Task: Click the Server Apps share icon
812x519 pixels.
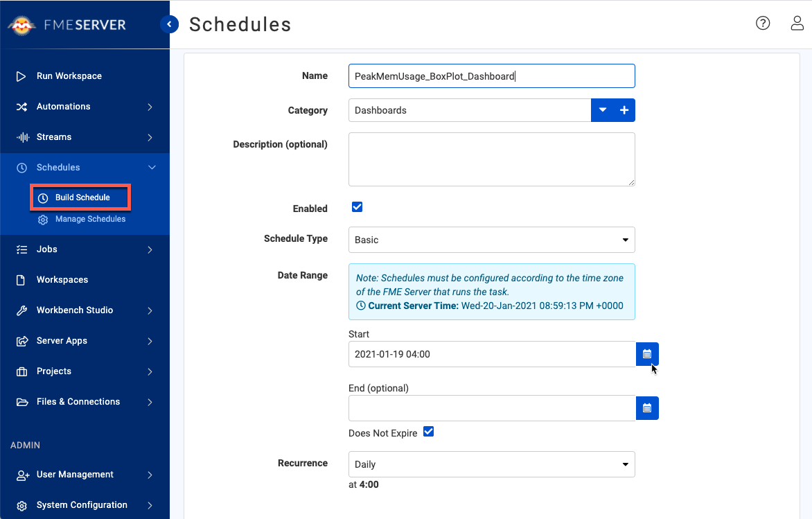Action: (21, 342)
